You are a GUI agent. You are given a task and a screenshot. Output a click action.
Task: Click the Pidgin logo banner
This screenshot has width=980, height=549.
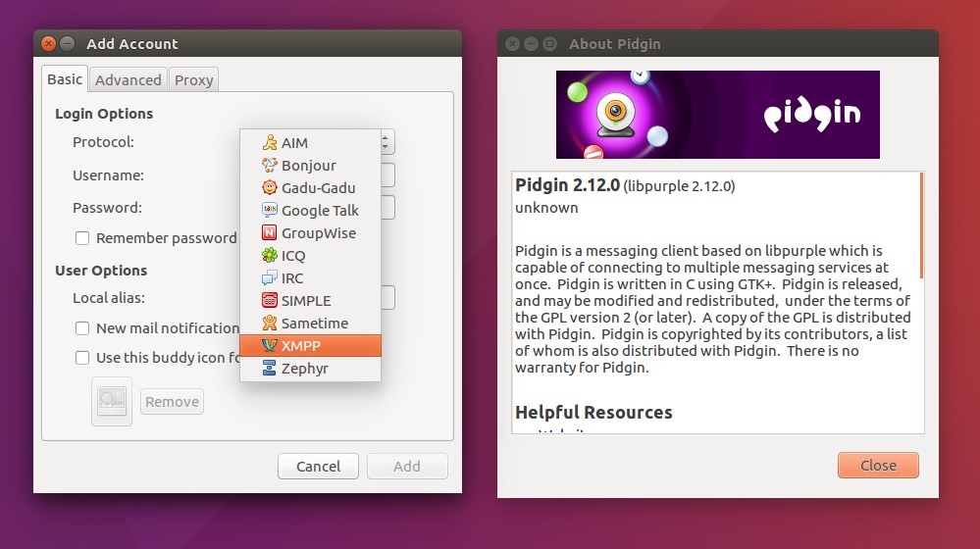click(717, 115)
